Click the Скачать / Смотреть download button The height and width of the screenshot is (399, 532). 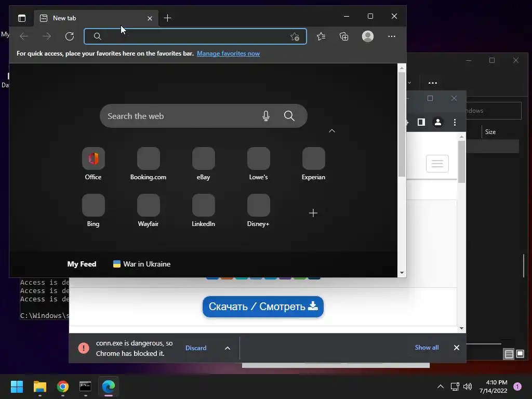pos(263,307)
